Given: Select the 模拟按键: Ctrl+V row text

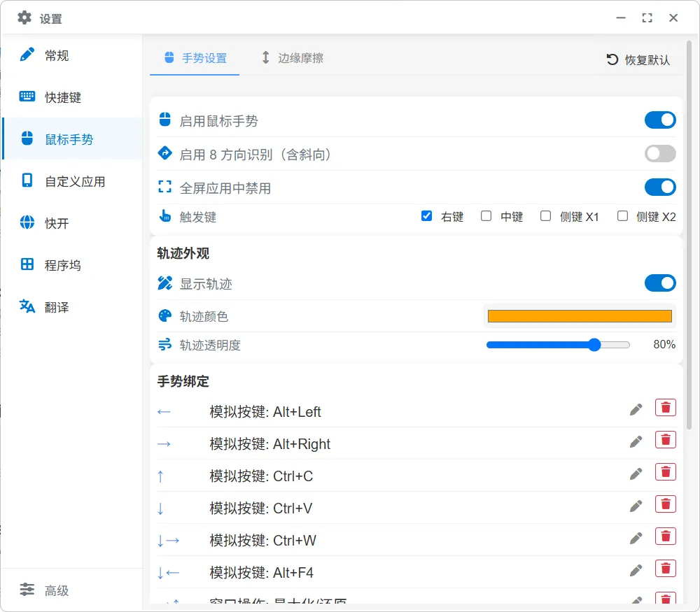Looking at the screenshot, I should coord(261,508).
